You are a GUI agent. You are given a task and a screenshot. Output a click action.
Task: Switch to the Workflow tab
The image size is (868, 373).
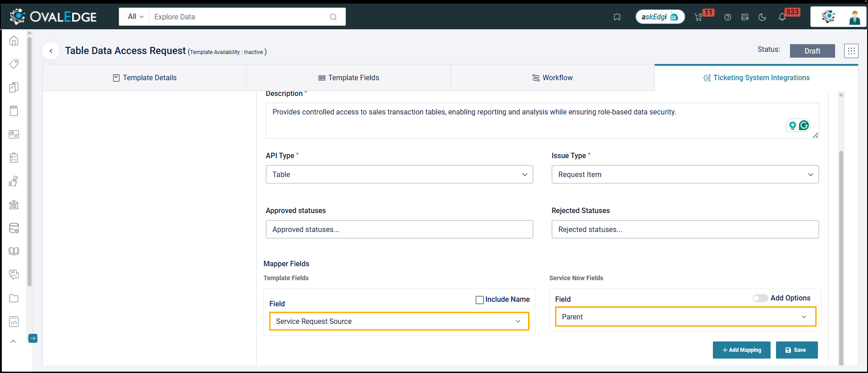pos(552,77)
